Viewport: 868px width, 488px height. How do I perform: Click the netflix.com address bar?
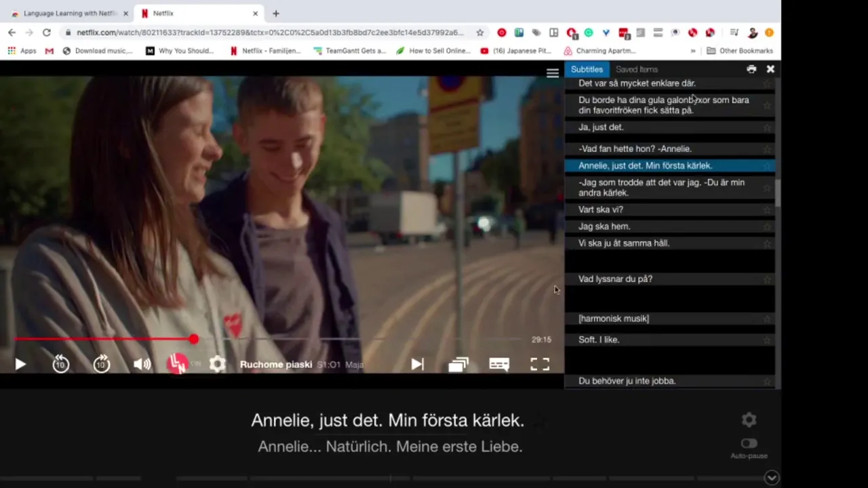point(270,33)
